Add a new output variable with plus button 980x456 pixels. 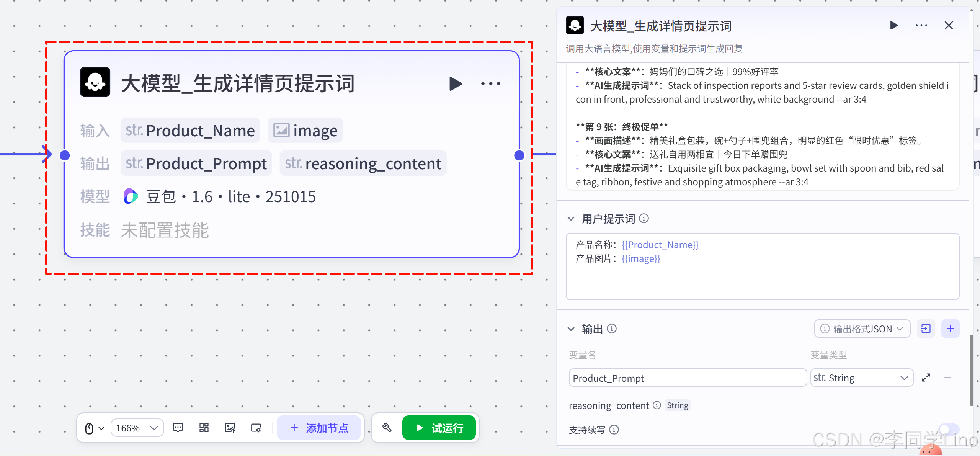click(x=950, y=329)
